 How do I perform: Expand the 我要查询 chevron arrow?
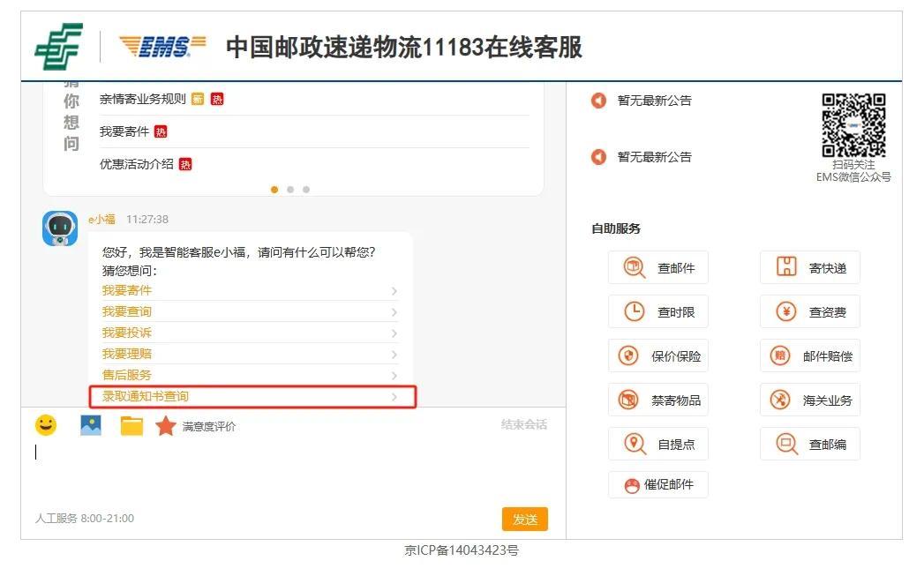(x=394, y=312)
